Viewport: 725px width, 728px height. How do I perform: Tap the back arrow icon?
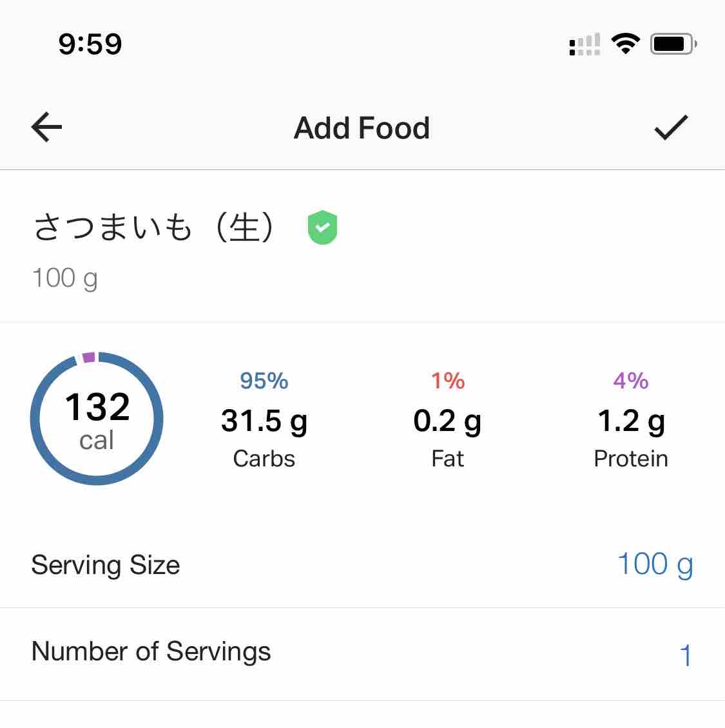click(46, 127)
